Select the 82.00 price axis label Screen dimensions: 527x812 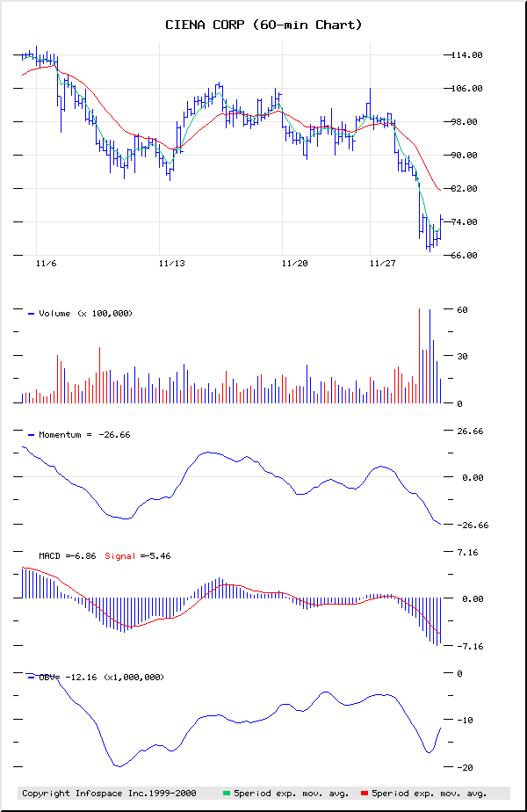pos(465,188)
